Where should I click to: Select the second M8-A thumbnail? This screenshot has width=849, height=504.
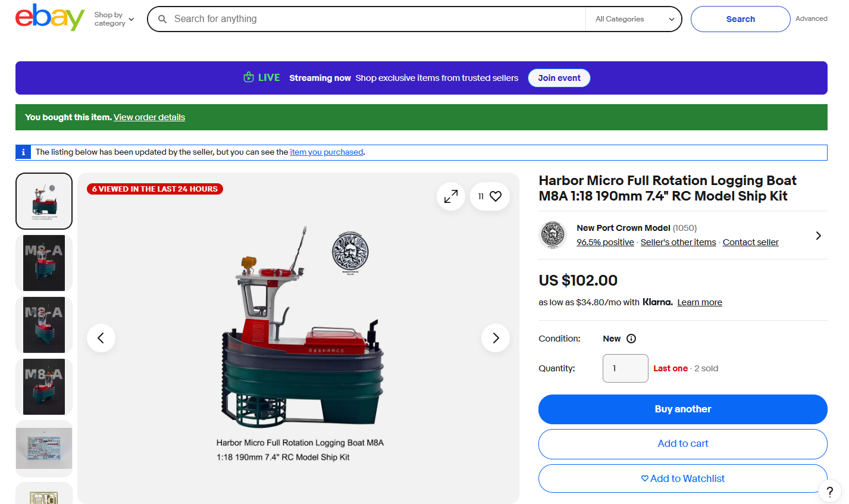click(44, 325)
